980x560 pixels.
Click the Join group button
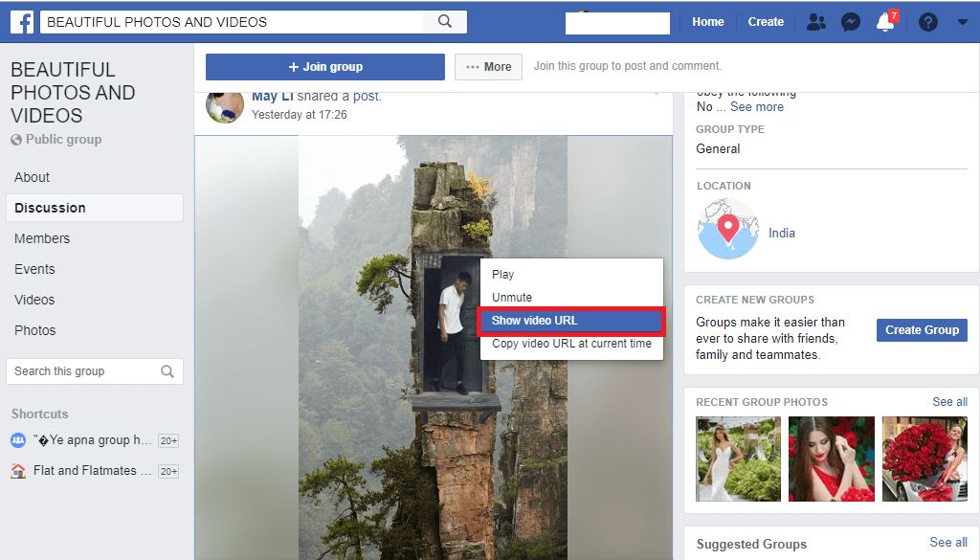[x=325, y=67]
